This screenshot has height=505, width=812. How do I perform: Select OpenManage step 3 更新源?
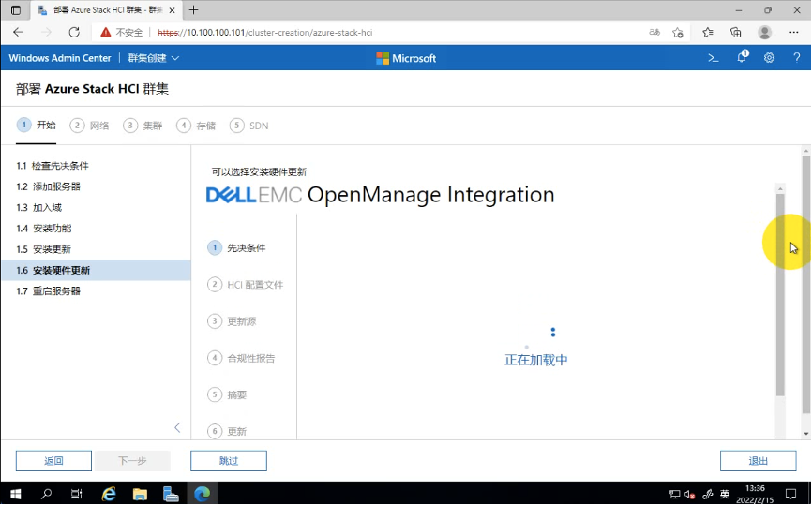coord(232,321)
